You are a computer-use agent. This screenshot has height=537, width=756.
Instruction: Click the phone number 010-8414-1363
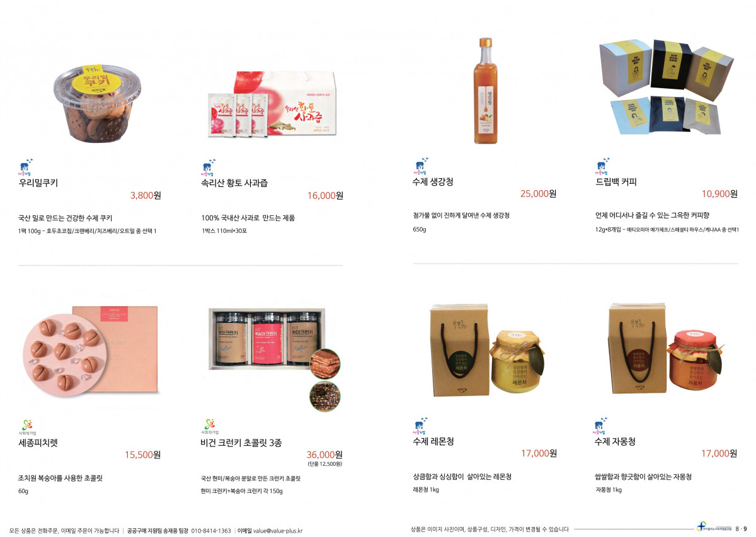point(211,531)
